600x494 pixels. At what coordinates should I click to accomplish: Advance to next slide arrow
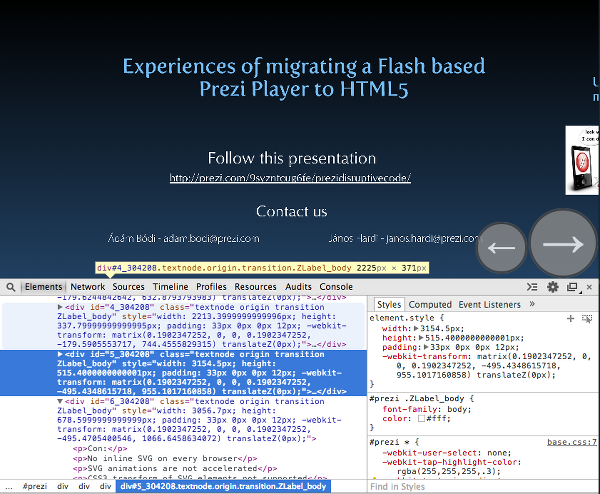pos(563,243)
